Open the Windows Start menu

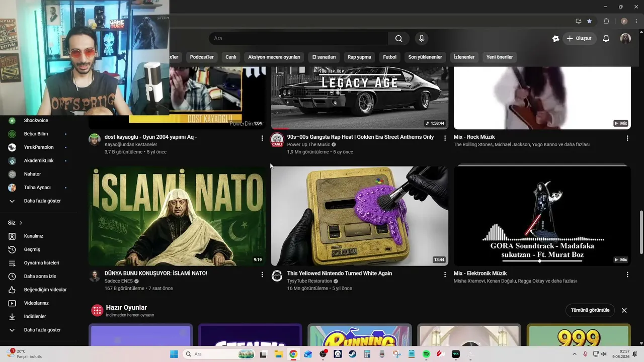point(174,354)
